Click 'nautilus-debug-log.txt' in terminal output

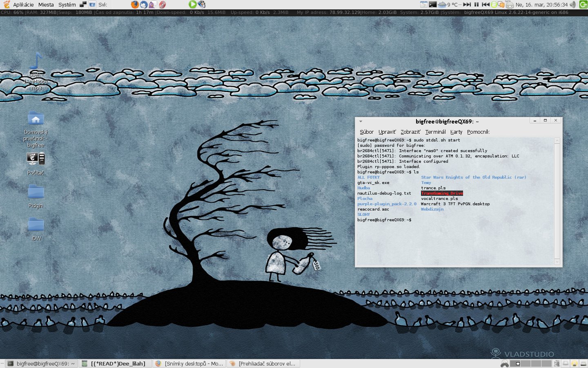(x=384, y=193)
